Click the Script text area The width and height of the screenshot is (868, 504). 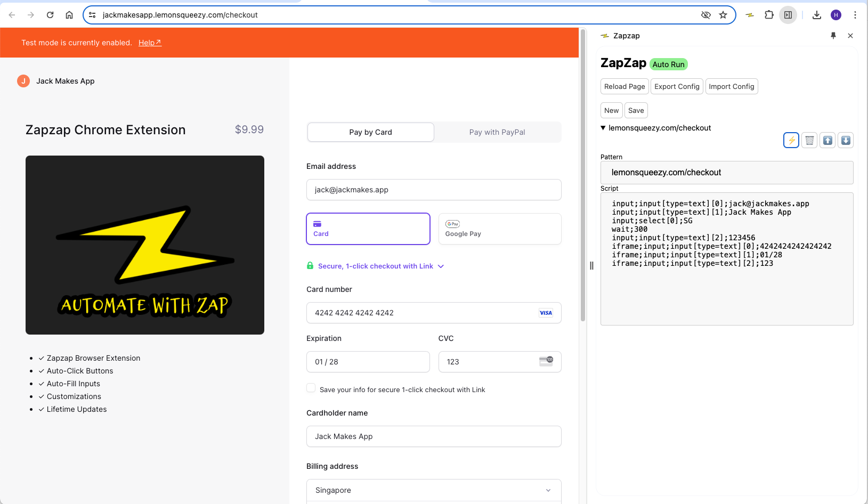727,259
